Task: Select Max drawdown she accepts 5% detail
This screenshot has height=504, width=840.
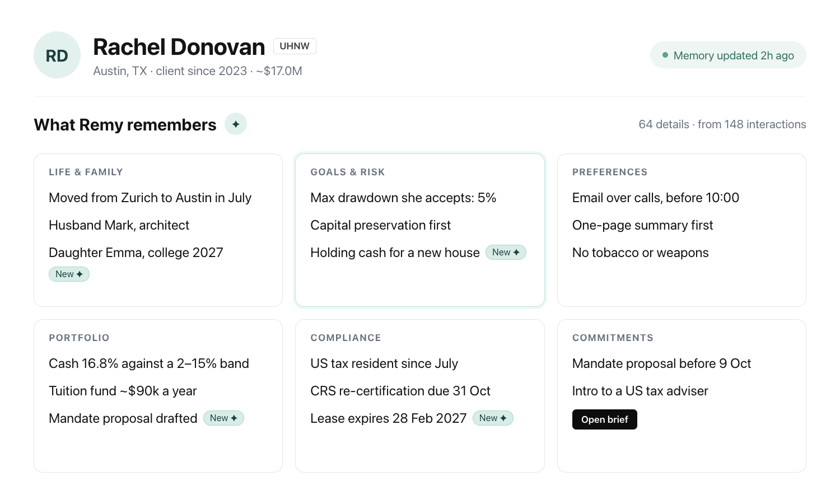Action: [x=403, y=198]
